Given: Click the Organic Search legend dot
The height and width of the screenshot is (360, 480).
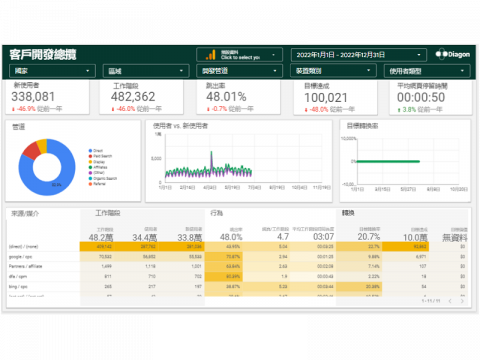Looking at the screenshot, I should 90,178.
